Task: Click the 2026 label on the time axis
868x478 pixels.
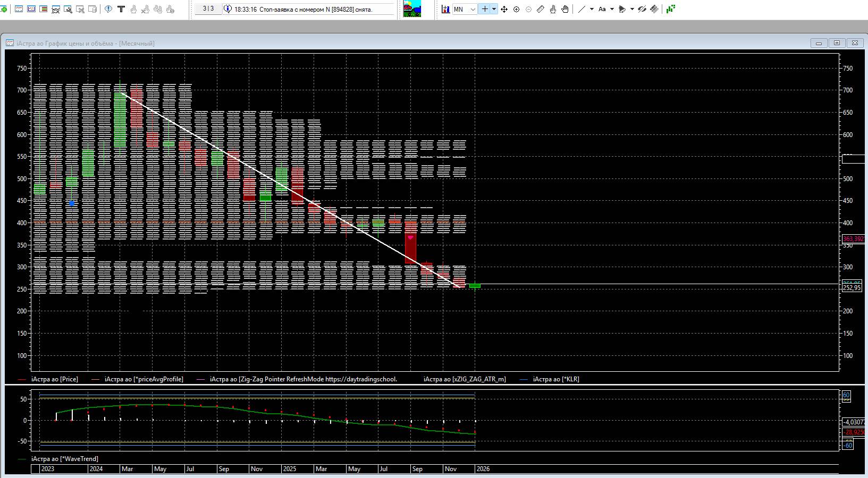Action: click(483, 469)
